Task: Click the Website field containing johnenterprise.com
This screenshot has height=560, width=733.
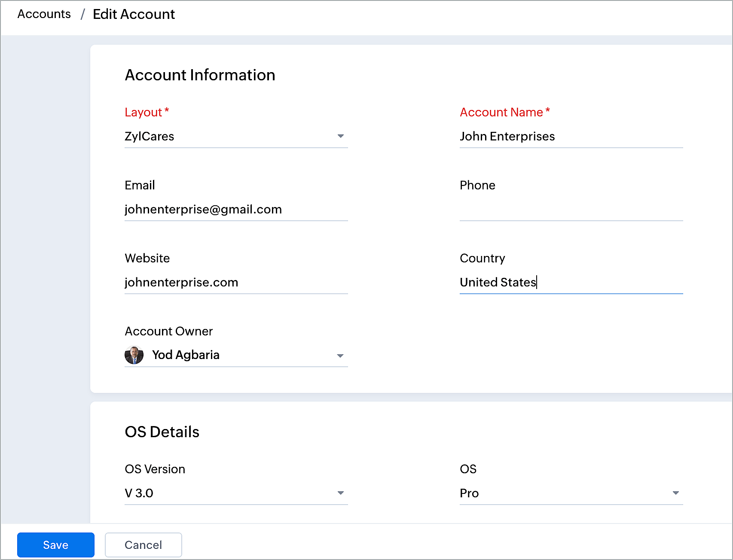Action: [235, 283]
